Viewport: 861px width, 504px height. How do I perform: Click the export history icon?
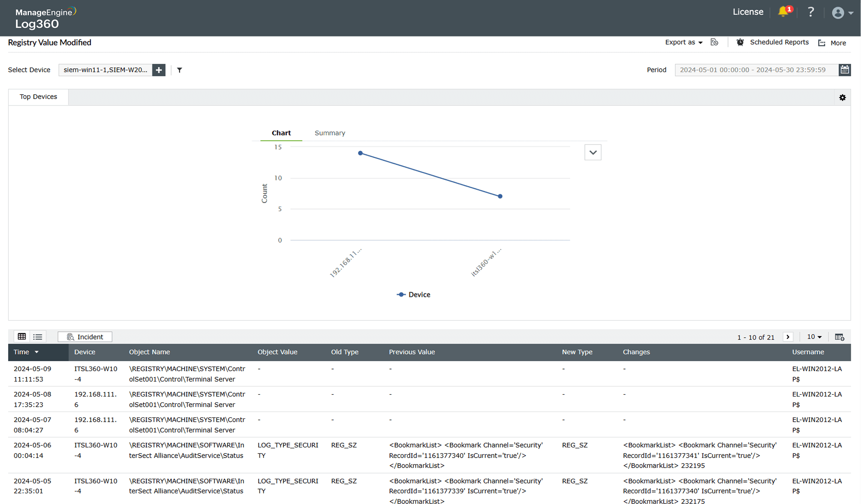coord(714,42)
